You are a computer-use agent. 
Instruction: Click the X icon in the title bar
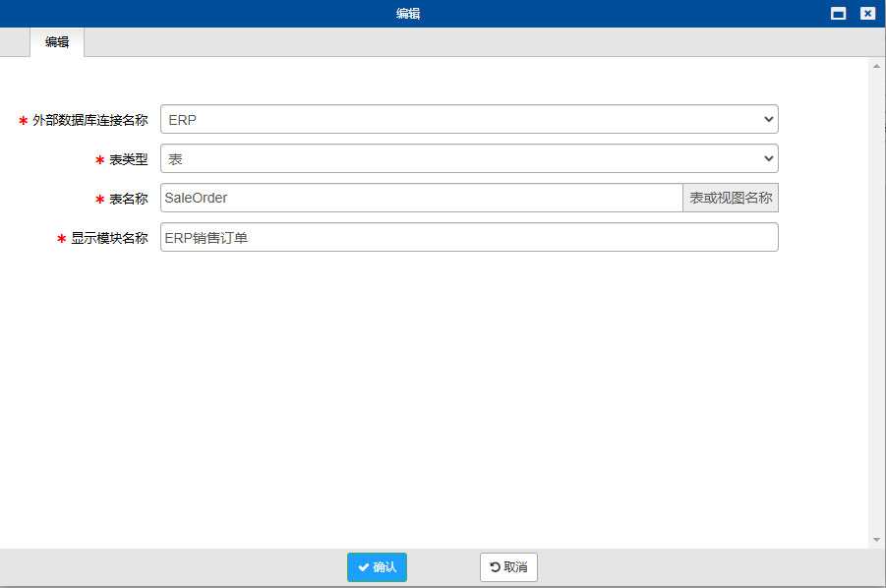(866, 13)
